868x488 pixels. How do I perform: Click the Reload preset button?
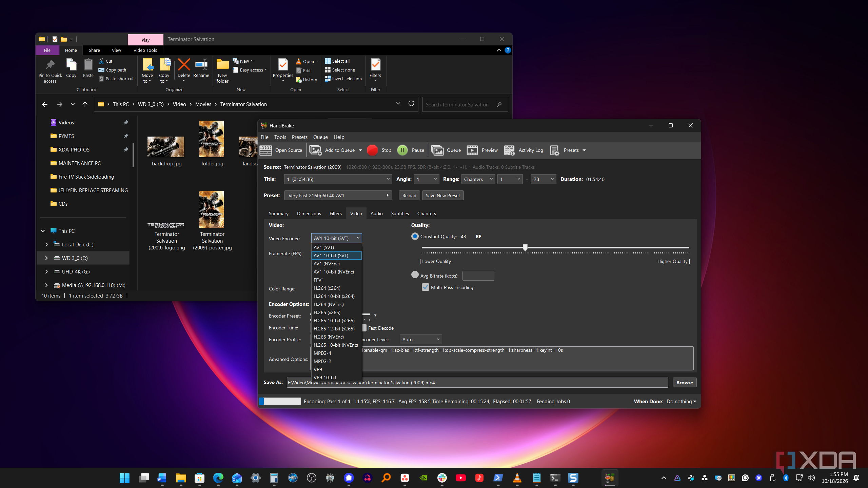(x=409, y=196)
